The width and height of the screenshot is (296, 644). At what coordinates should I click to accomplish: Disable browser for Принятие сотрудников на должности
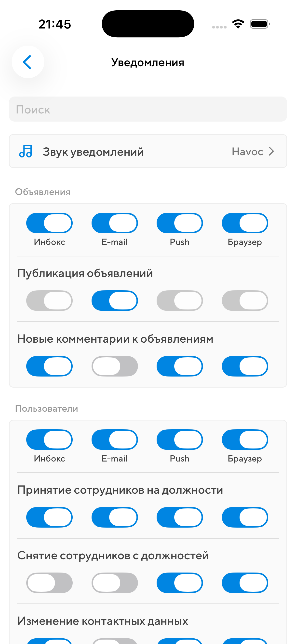(x=245, y=517)
